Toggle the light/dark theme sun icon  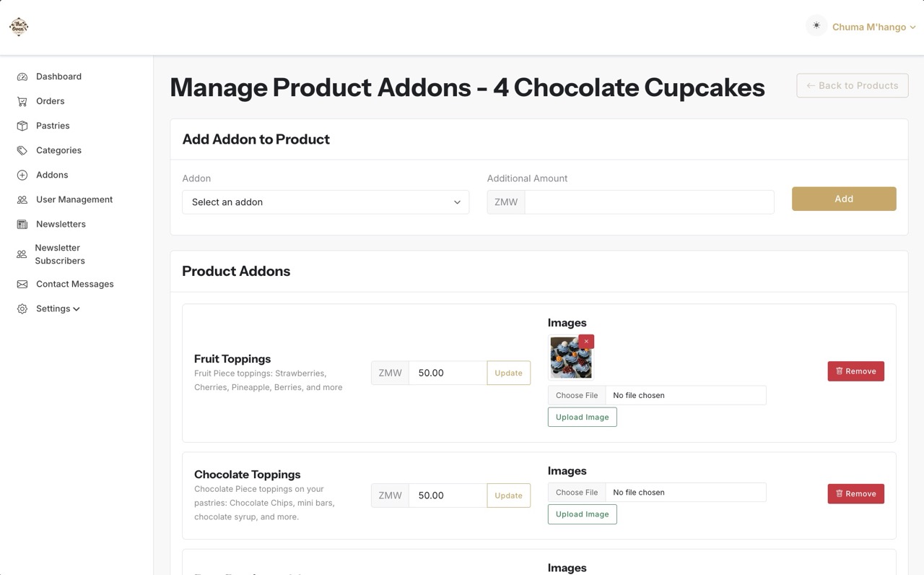816,26
